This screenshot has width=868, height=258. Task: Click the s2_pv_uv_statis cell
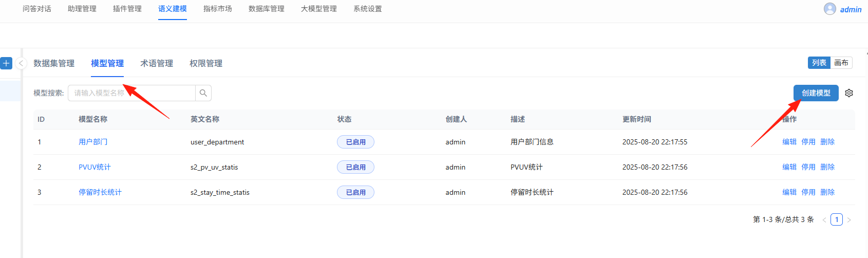(x=214, y=167)
